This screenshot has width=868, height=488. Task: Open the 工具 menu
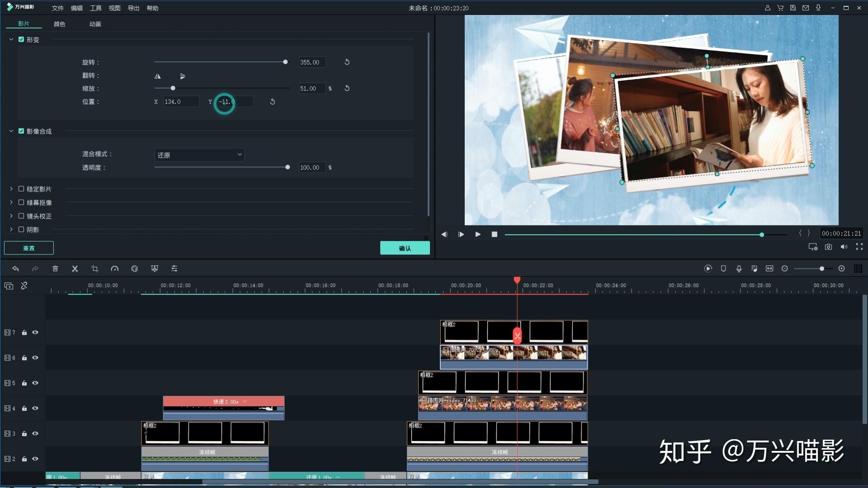(x=96, y=8)
